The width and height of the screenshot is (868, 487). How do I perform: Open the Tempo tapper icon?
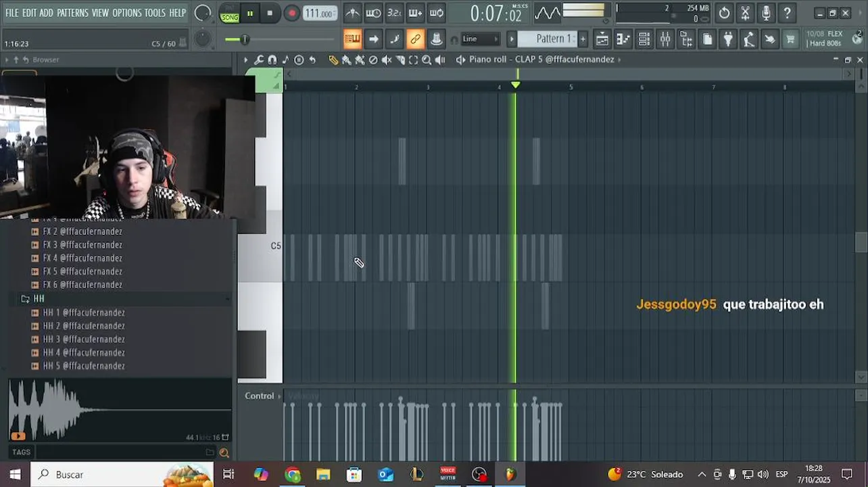[749, 39]
